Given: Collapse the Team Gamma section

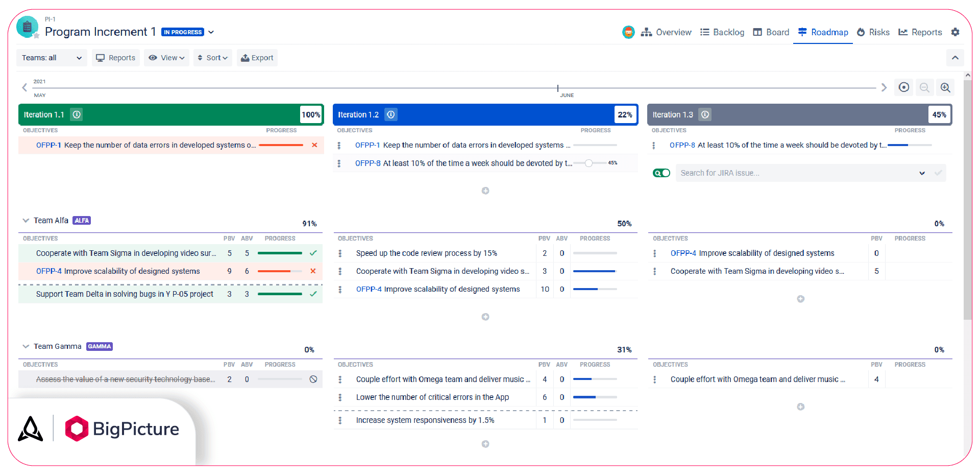Looking at the screenshot, I should [26, 346].
